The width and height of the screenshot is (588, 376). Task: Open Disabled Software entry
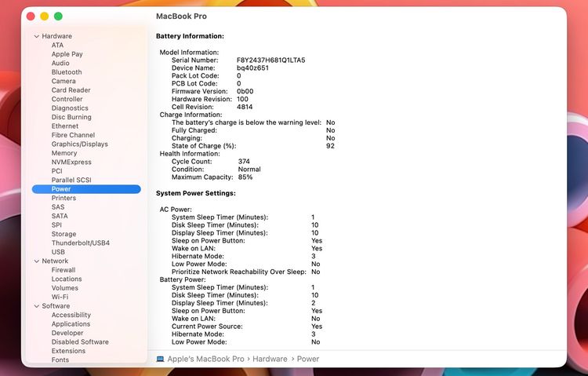click(80, 342)
